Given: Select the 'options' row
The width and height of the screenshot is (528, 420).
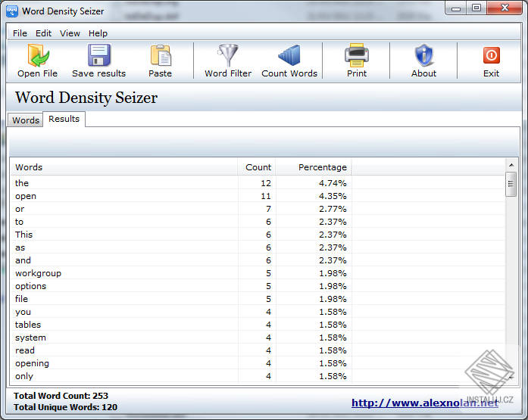Looking at the screenshot, I should pyautogui.click(x=258, y=286).
